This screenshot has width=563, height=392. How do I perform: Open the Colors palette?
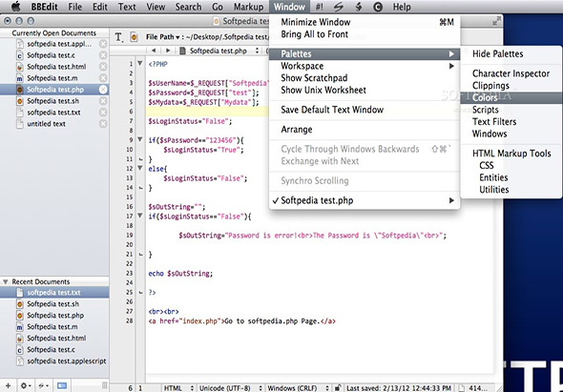(511, 98)
